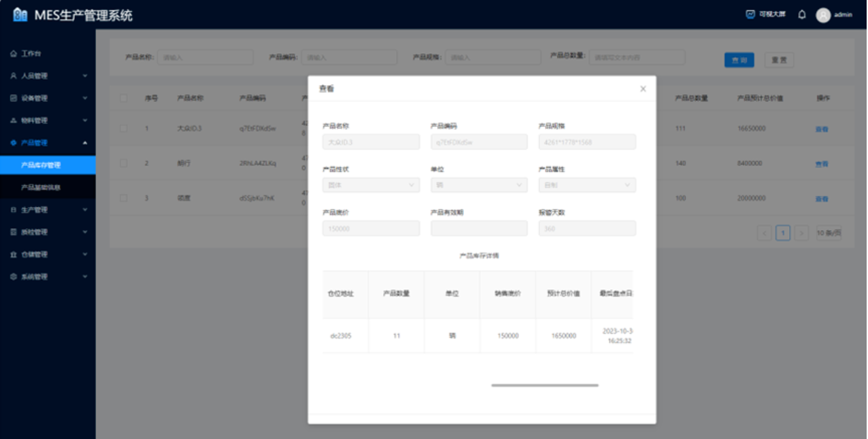Select 产品库存管理 in the sidebar
Viewport: 868px width, 439px height.
coord(41,165)
